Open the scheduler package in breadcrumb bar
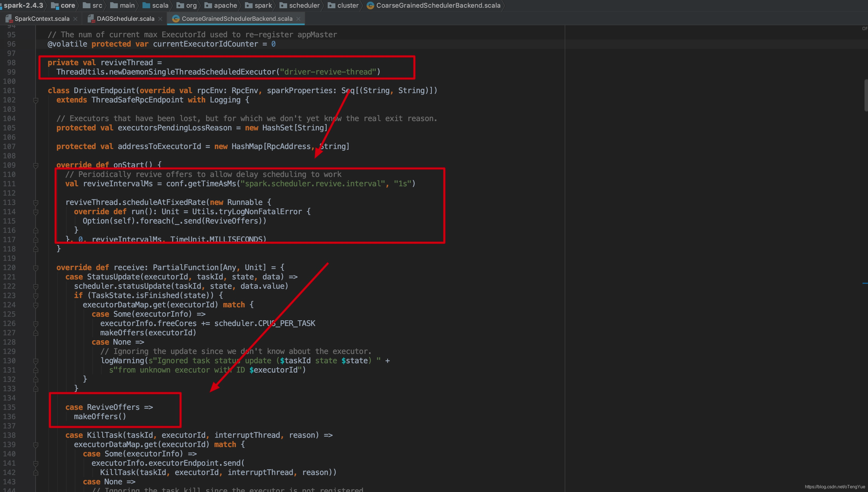Image resolution: width=868 pixels, height=492 pixels. 300,5
